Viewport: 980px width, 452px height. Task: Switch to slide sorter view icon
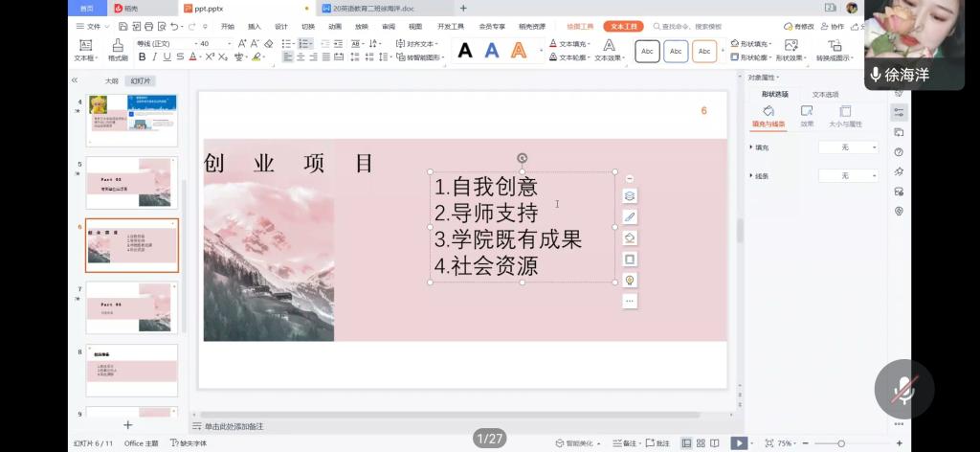coord(701,443)
